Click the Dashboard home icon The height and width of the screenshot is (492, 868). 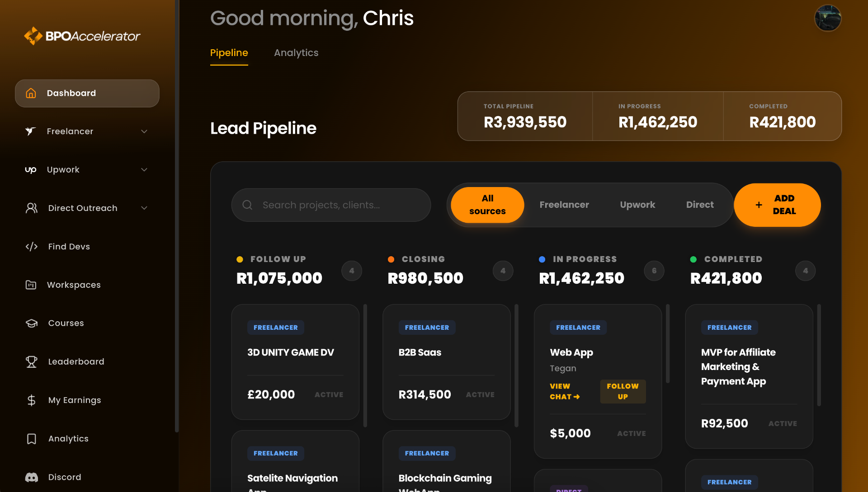[x=31, y=93]
